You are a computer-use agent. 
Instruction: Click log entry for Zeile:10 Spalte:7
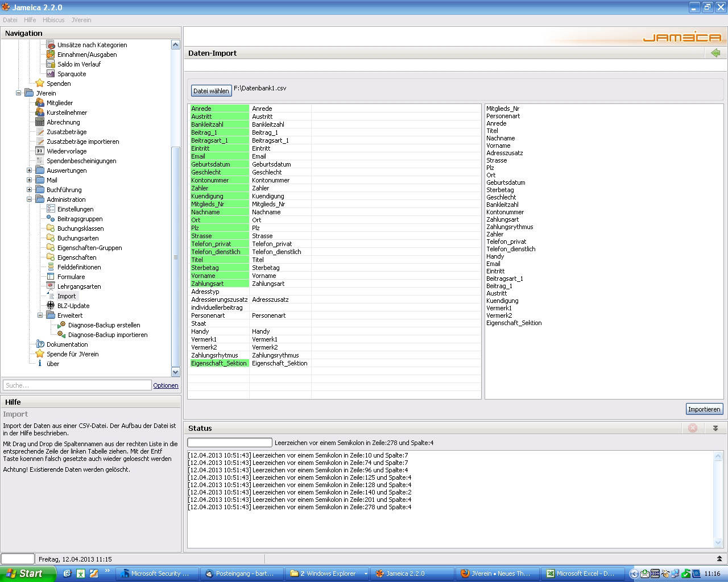pyautogui.click(x=298, y=455)
